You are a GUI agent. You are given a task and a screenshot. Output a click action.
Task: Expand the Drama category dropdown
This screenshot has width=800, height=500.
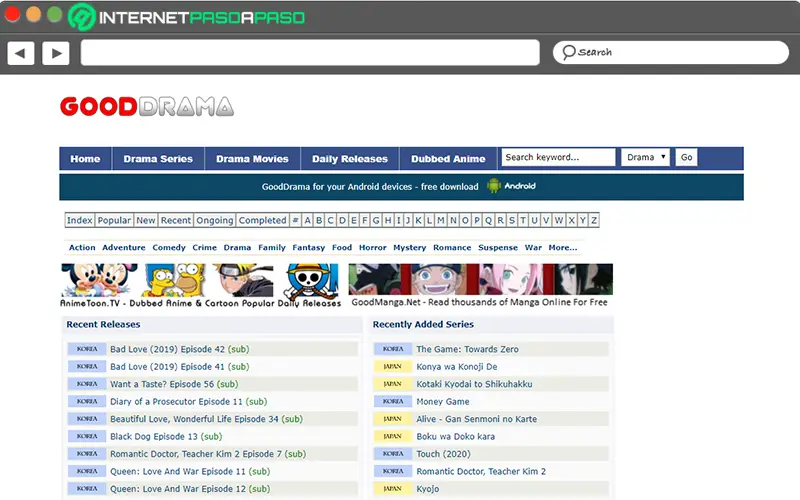pyautogui.click(x=645, y=157)
